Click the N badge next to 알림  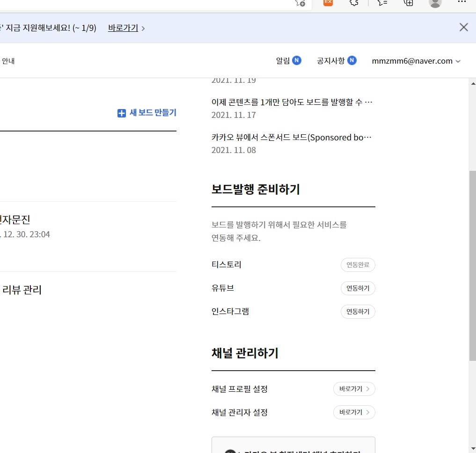click(297, 60)
